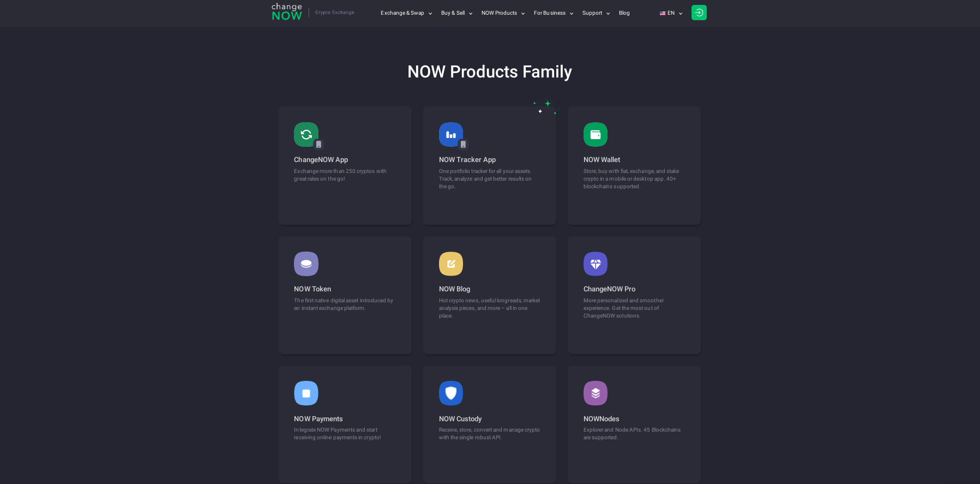The height and width of the screenshot is (484, 980).
Task: Click the ChangeNOW logo
Action: click(x=287, y=12)
